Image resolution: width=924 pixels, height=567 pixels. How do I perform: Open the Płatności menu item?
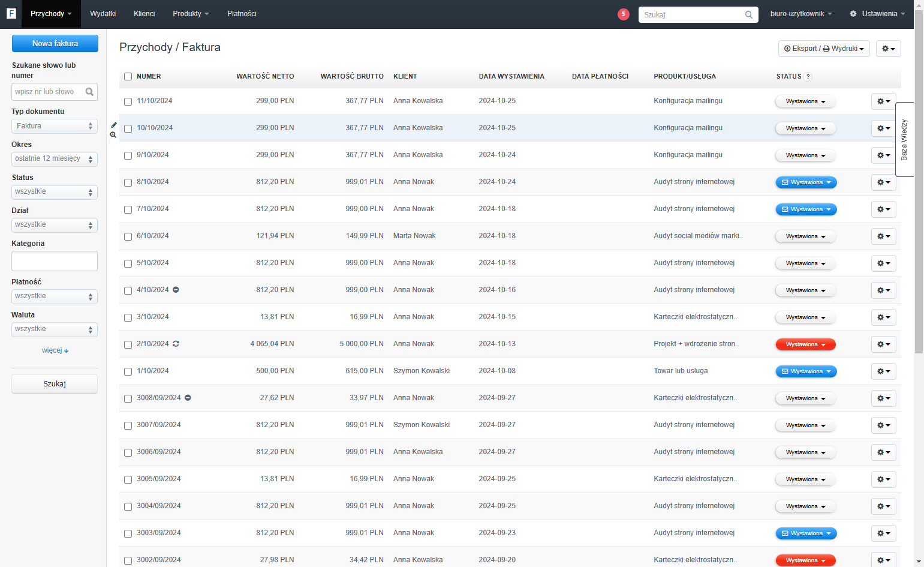(x=242, y=14)
